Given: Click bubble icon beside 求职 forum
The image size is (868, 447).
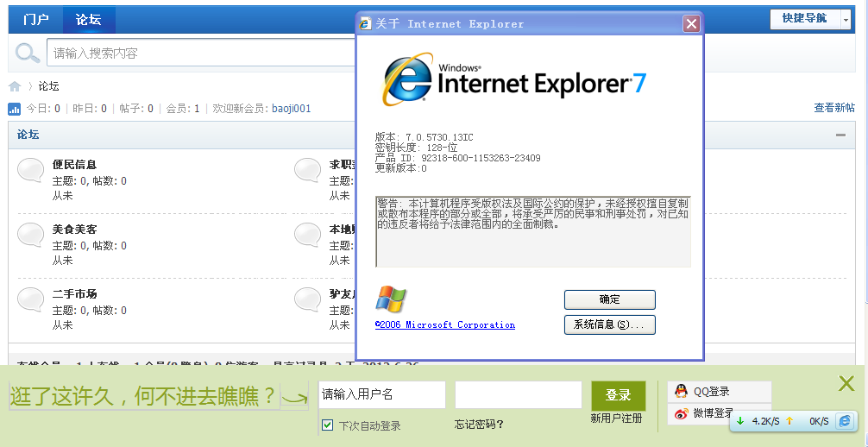Looking at the screenshot, I should [307, 170].
